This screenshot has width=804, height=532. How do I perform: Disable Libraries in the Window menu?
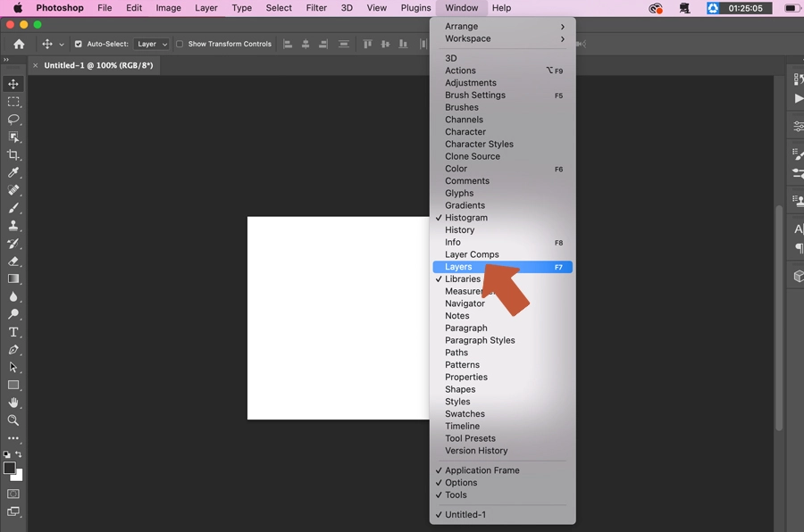tap(462, 278)
